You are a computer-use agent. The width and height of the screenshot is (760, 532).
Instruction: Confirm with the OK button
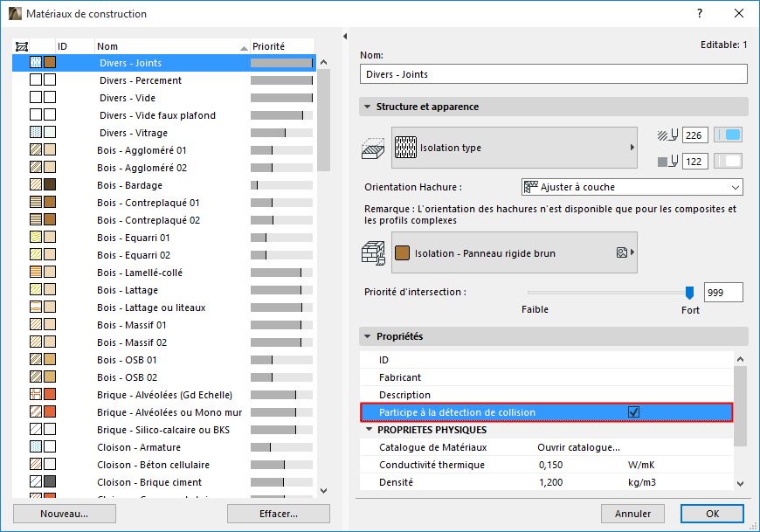point(712,514)
